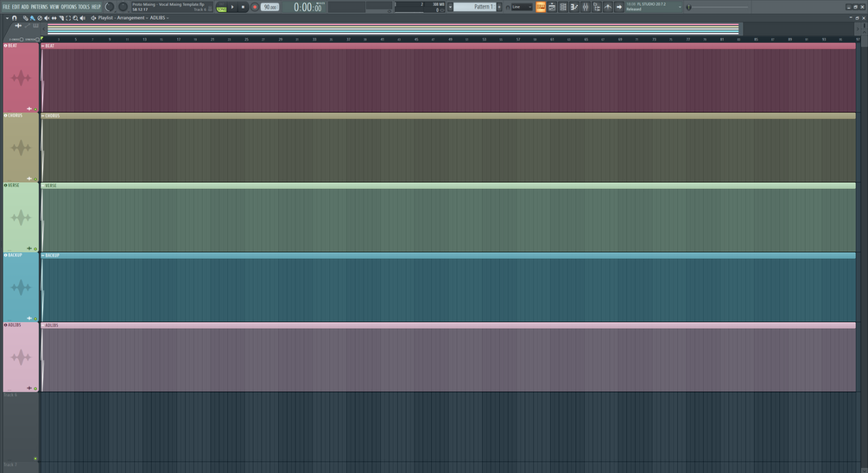This screenshot has height=473, width=868.
Task: Click the master pitch knob
Action: click(x=123, y=7)
